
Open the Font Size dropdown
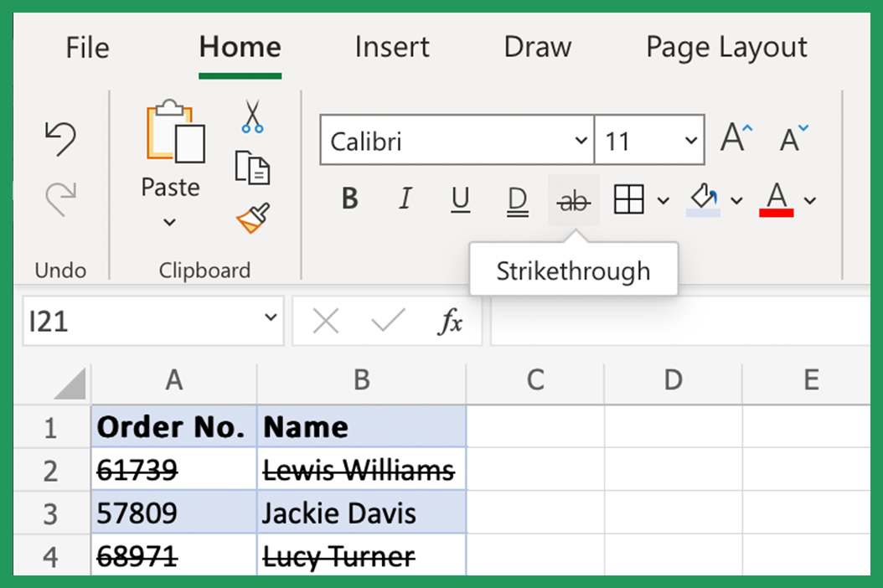(x=689, y=140)
